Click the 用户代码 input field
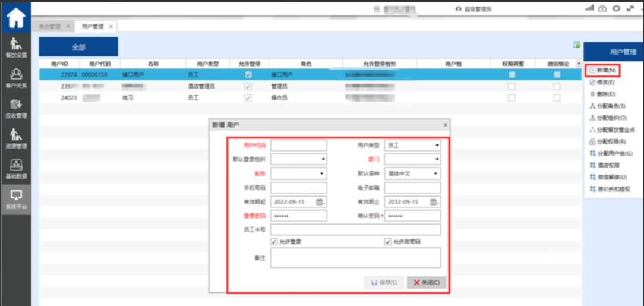644x306 pixels. pos(298,145)
